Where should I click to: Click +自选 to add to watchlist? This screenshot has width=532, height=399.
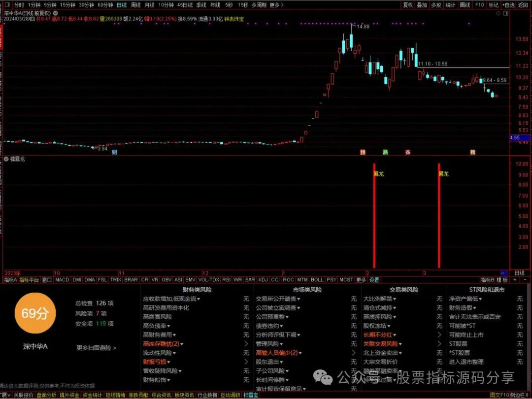coord(508,5)
